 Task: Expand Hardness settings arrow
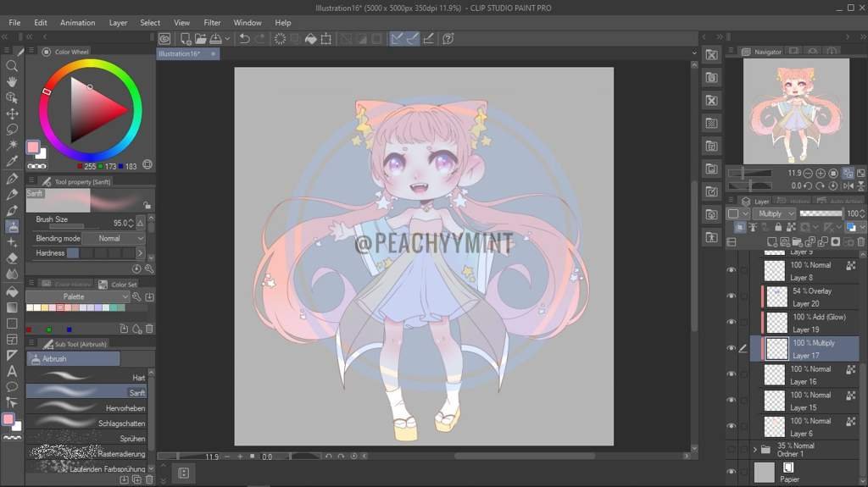140,253
